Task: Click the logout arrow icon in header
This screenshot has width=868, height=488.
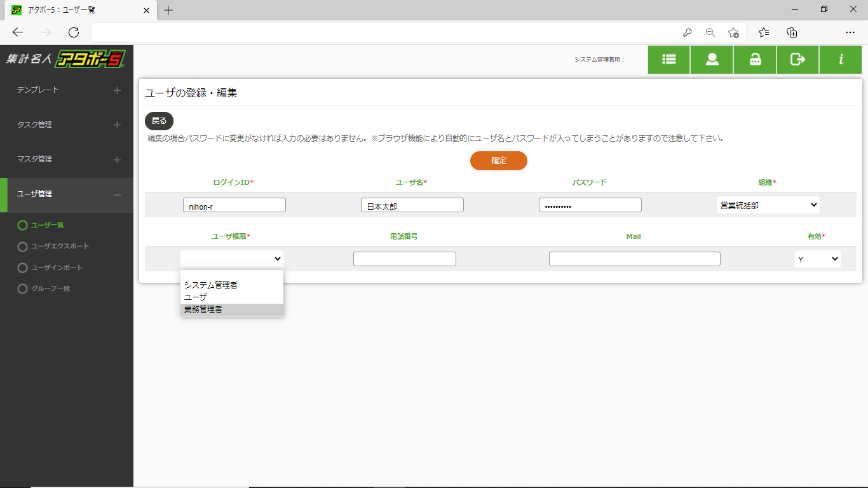Action: coord(798,60)
